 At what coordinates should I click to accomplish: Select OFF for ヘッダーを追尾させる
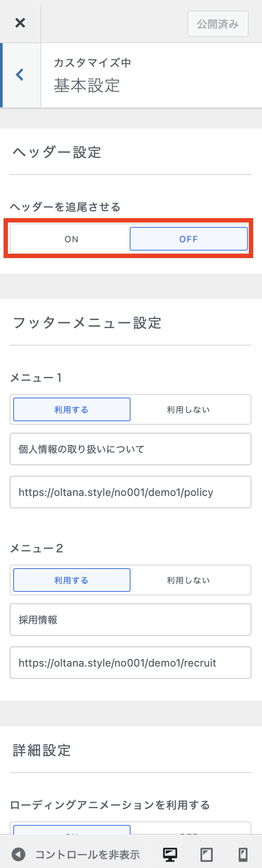189,239
